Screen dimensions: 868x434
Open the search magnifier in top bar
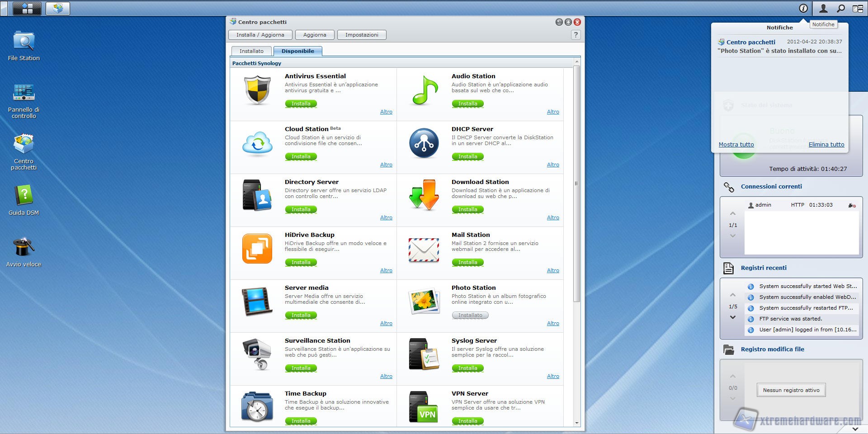pos(840,8)
